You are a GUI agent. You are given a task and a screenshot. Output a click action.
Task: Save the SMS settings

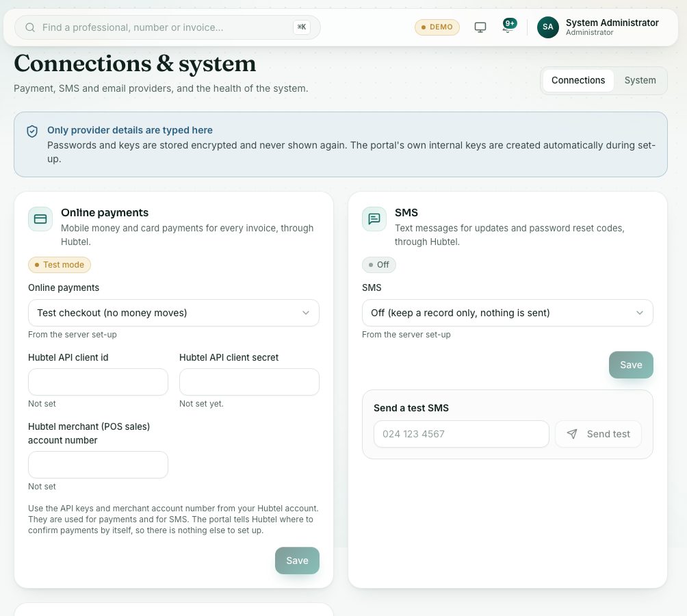coord(631,365)
